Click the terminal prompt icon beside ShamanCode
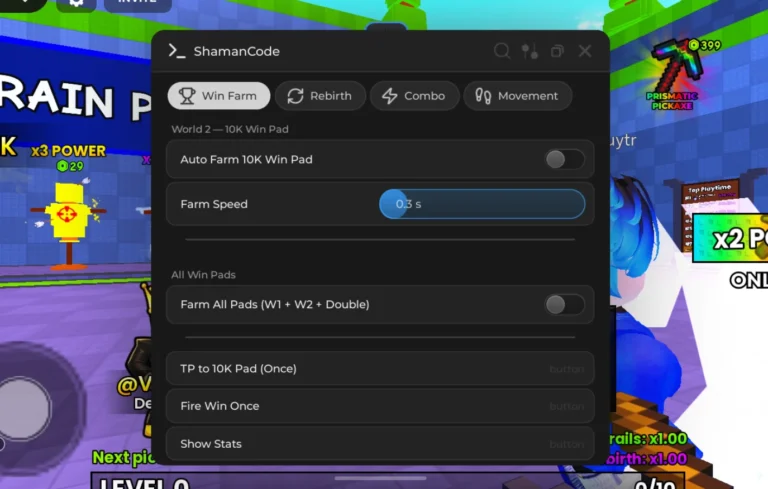Viewport: 768px width, 489px height. point(177,51)
